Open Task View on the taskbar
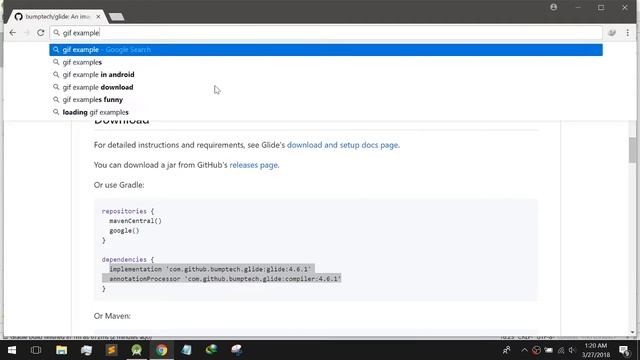Image resolution: width=640 pixels, height=360 pixels. 36,350
